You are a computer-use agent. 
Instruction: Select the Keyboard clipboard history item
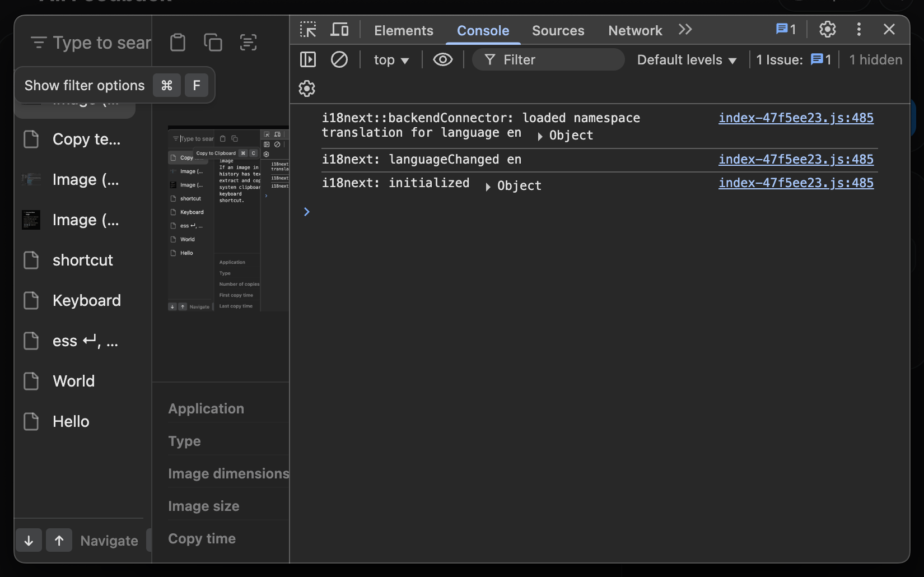pyautogui.click(x=86, y=301)
